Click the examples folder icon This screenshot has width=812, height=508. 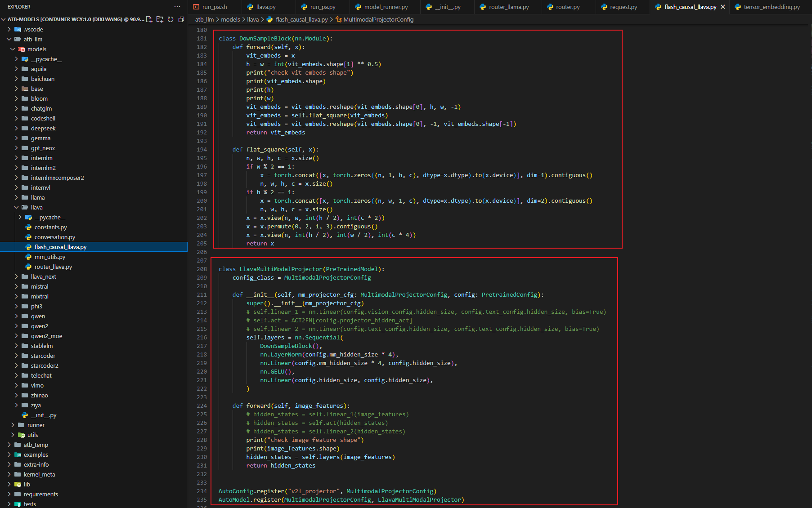coord(18,455)
